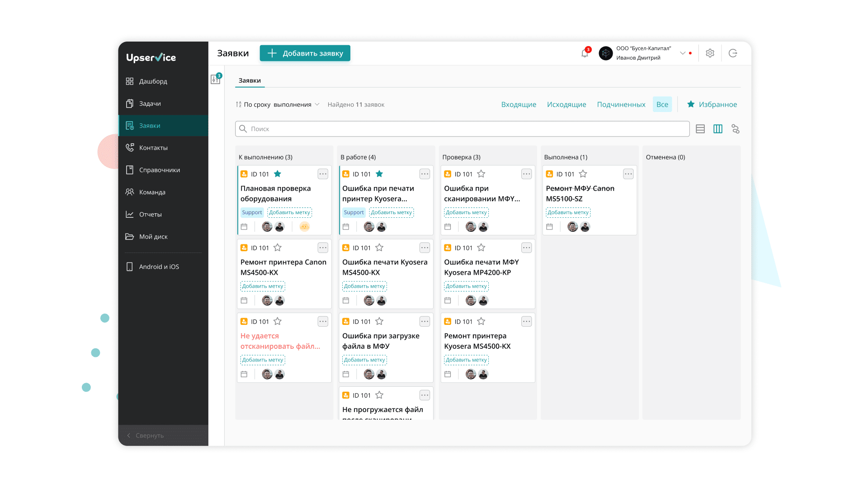868x488 pixels.
Task: Click Support tag on Плановая проверка card
Action: [252, 212]
